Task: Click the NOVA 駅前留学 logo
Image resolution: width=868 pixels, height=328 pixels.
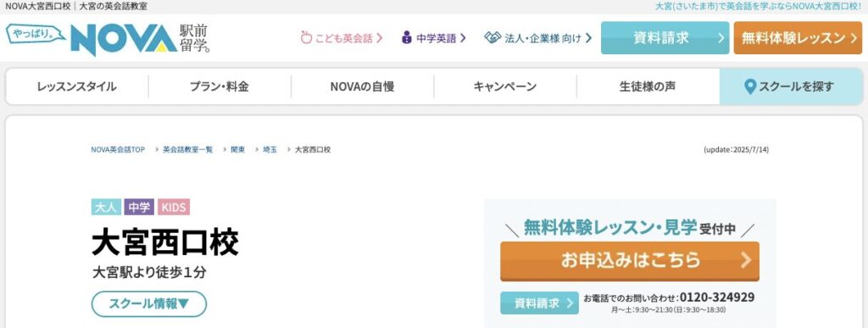Action: click(108, 38)
